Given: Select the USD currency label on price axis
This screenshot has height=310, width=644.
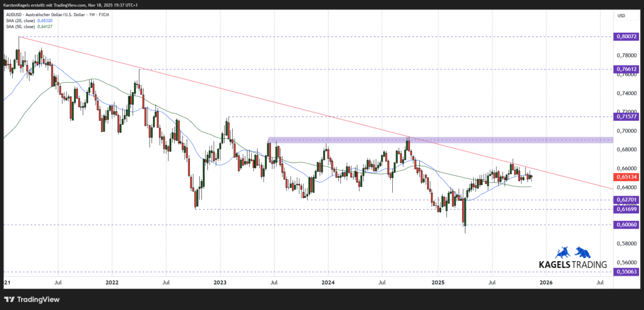Looking at the screenshot, I should point(623,16).
